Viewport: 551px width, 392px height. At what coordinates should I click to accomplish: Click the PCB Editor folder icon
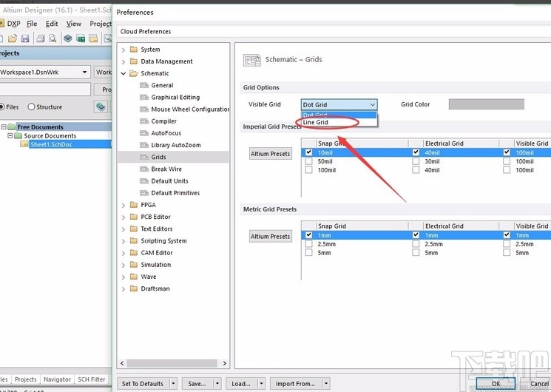pyautogui.click(x=134, y=217)
